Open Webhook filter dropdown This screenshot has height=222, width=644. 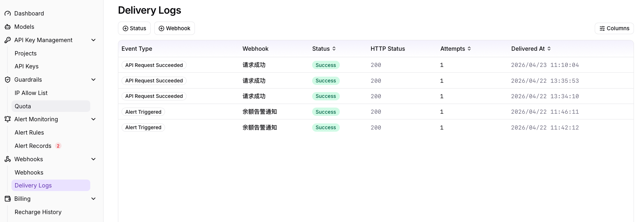pyautogui.click(x=174, y=28)
